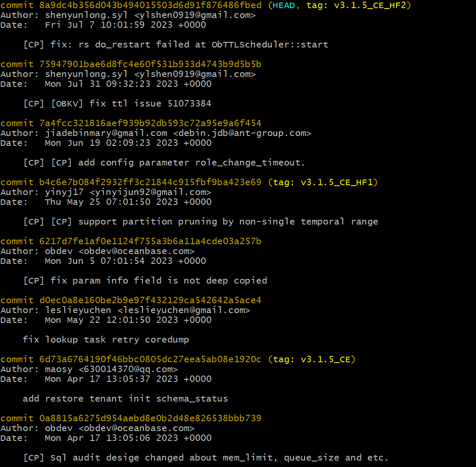Click the HEAD reference label

(x=284, y=5)
